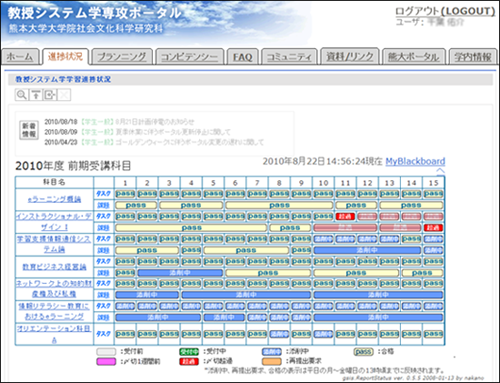Click the 添削中 badge for 学習支援 task 10
Viewport: 500px width, 383px height.
pos(323,239)
